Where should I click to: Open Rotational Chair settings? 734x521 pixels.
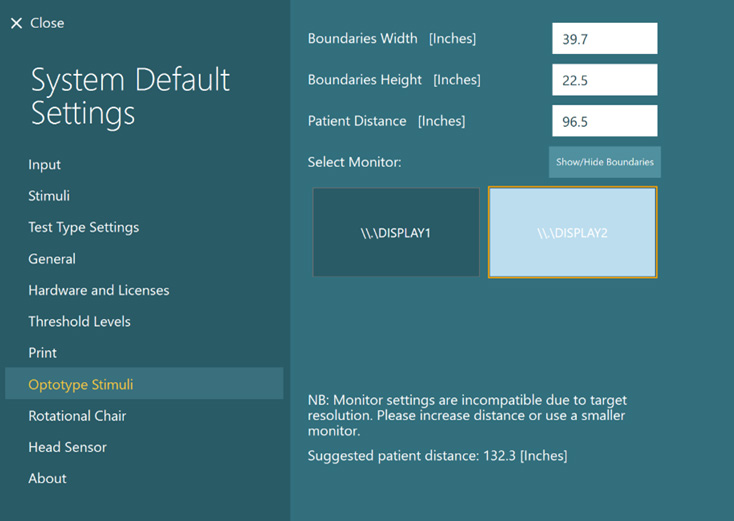[x=77, y=416]
